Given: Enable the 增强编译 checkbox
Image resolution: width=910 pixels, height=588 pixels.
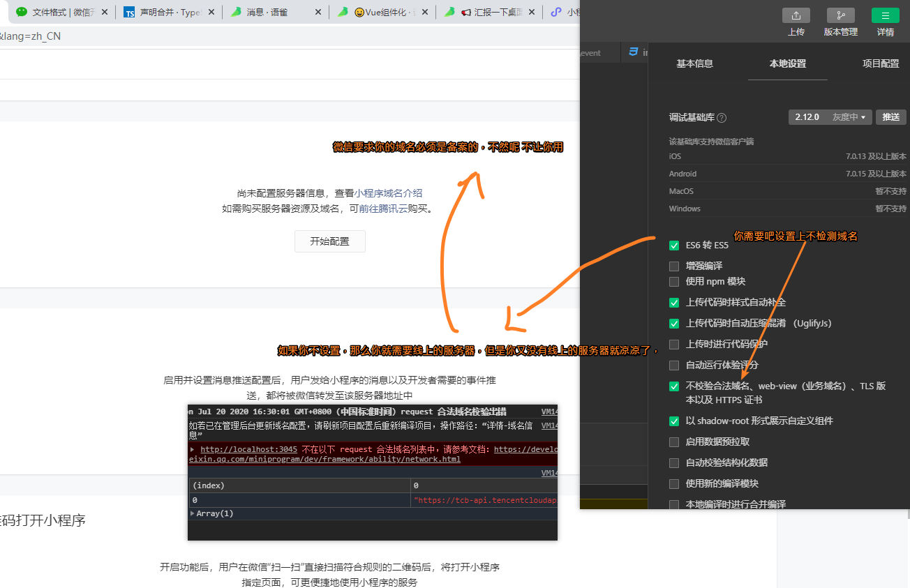Looking at the screenshot, I should [x=674, y=266].
